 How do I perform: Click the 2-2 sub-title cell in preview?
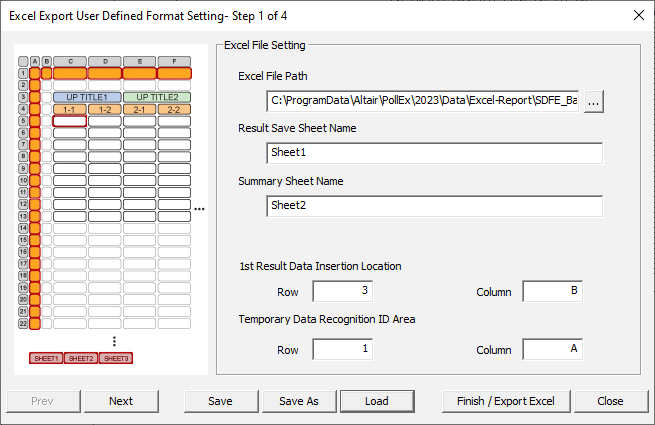[x=174, y=109]
